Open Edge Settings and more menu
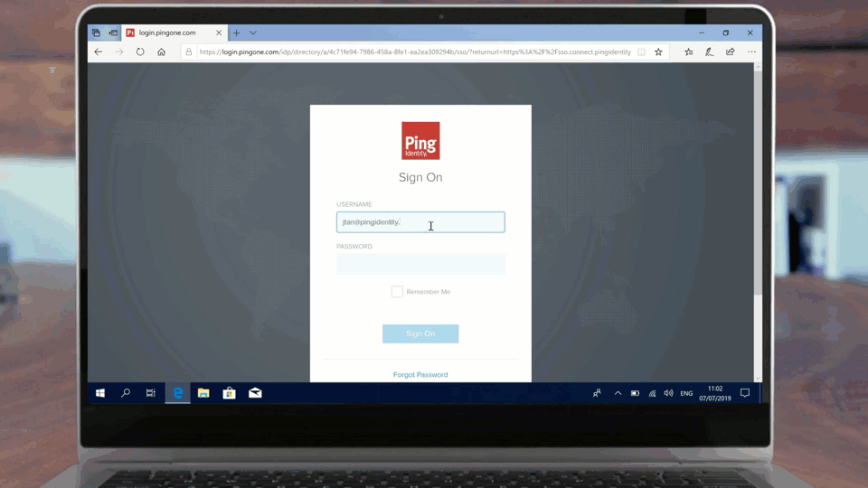 pos(751,52)
